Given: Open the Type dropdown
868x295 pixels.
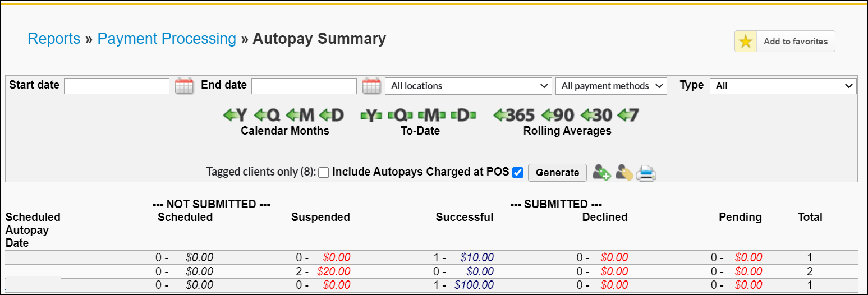Looking at the screenshot, I should coord(783,86).
